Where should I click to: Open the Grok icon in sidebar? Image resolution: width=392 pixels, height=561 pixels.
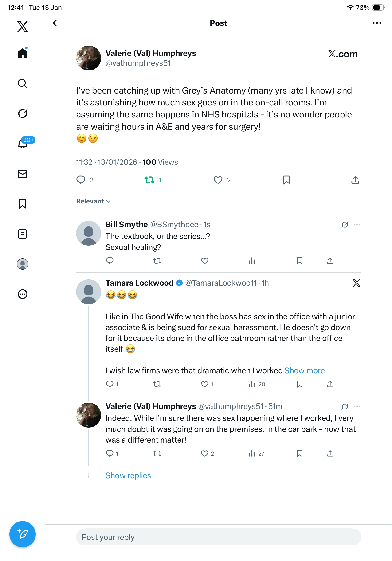tap(23, 113)
